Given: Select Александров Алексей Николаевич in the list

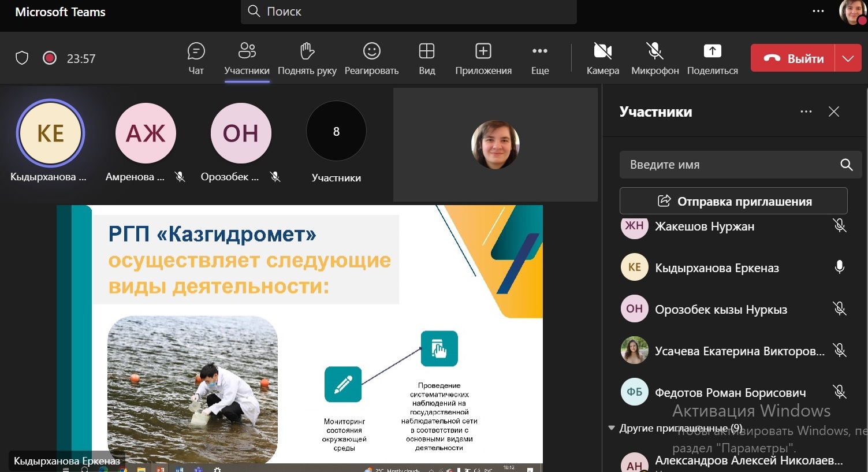Looking at the screenshot, I should 733,462.
